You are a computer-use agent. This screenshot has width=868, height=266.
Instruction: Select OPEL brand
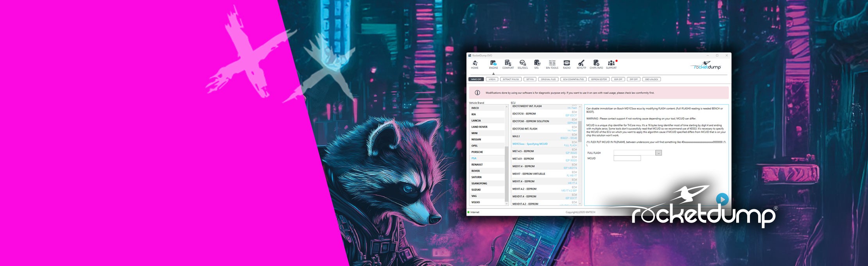click(x=487, y=146)
